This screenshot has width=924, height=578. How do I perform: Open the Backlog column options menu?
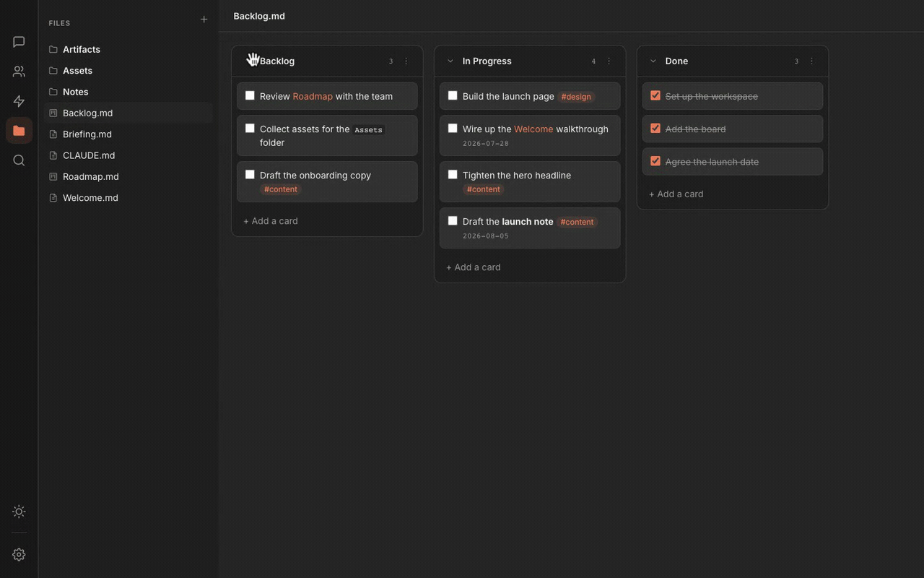coord(406,61)
